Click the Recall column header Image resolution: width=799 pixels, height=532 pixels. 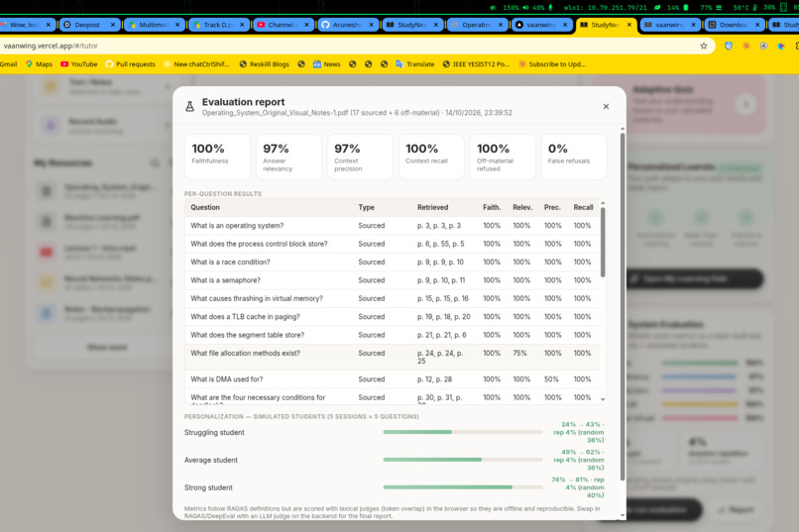(x=583, y=207)
